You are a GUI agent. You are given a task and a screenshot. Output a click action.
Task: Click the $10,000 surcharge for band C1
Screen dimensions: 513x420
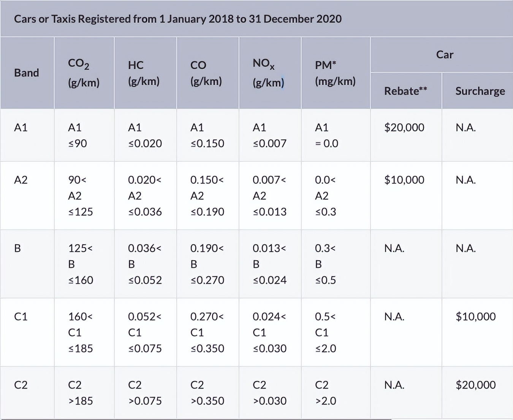click(x=475, y=316)
